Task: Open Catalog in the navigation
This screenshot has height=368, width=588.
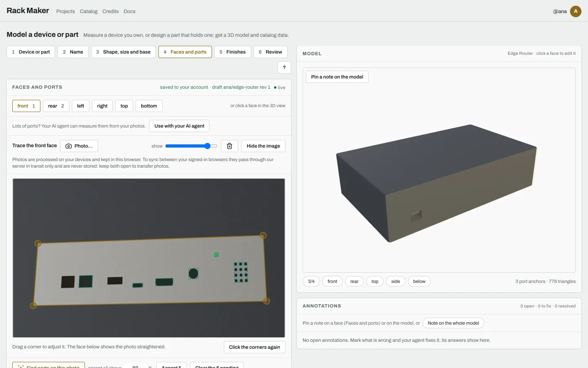Action: point(89,11)
